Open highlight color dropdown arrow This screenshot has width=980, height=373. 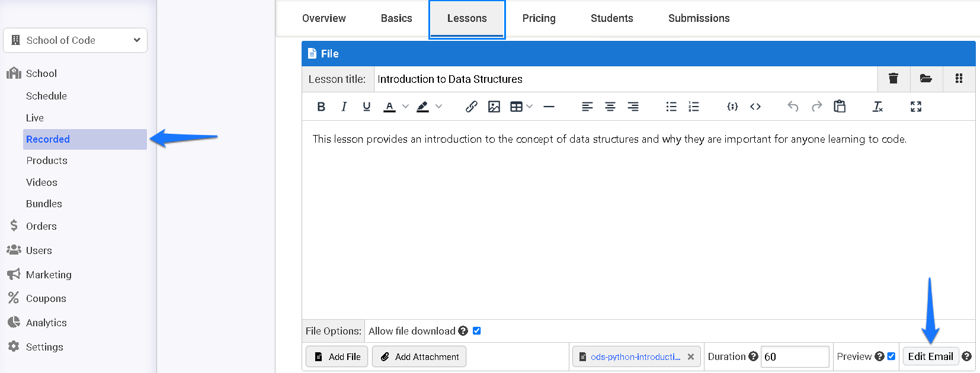point(438,107)
